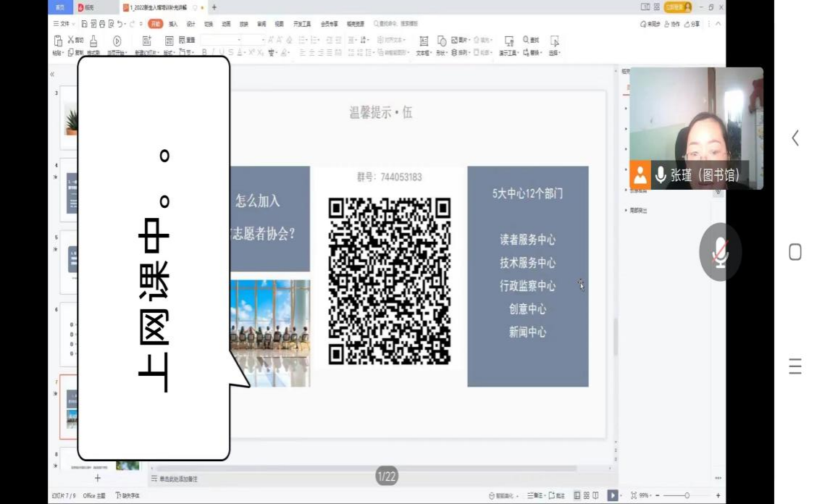Open the Start (开始) ribbon tab
This screenshot has width=817, height=504.
point(155,24)
